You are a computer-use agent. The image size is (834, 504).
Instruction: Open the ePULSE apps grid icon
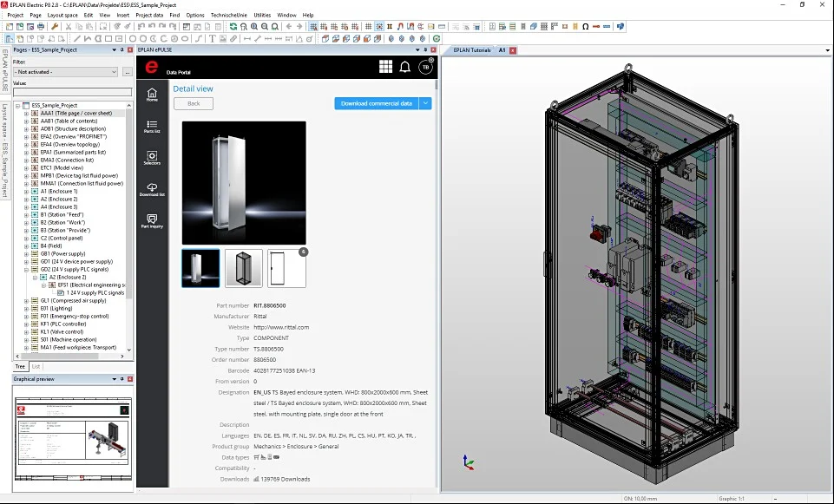tap(385, 67)
